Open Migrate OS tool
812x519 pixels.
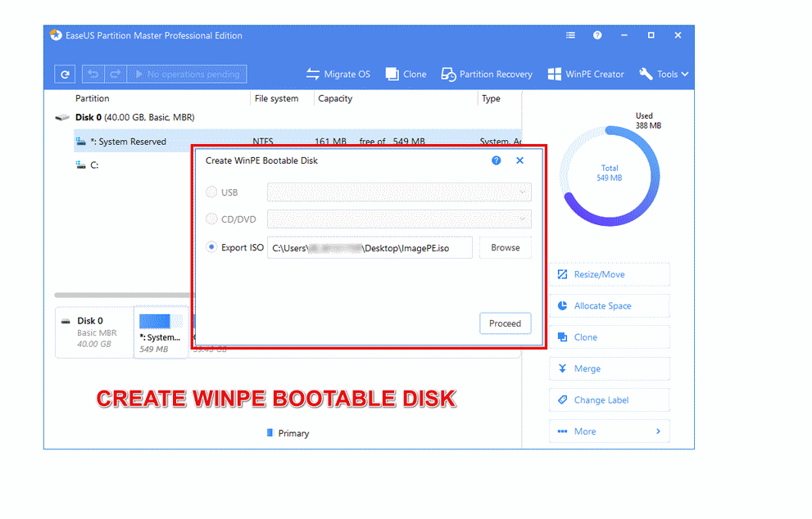coord(338,74)
